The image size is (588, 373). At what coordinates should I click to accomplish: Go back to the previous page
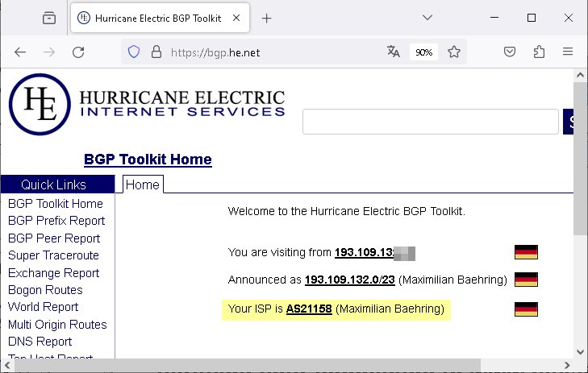point(20,52)
